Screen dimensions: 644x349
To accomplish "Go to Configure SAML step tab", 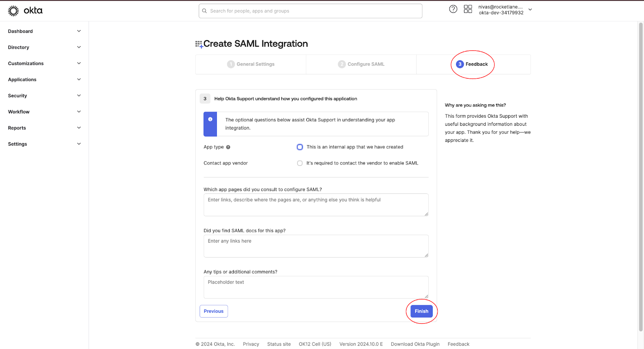I will click(x=361, y=64).
